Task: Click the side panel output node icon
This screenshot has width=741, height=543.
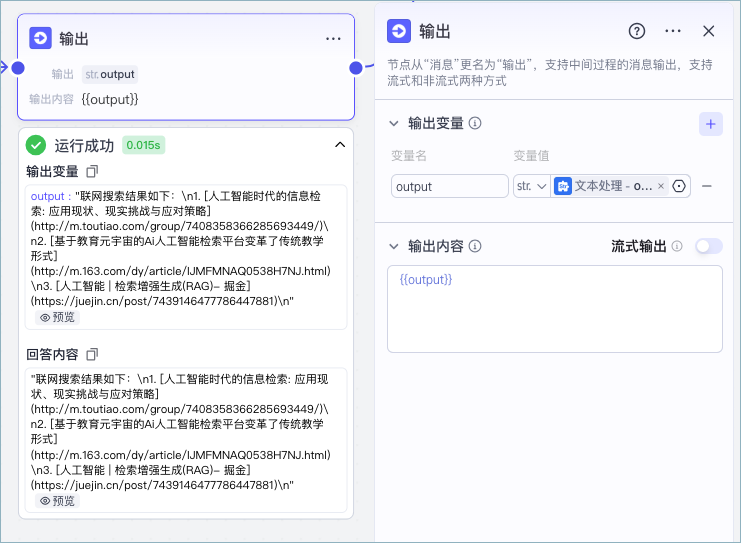Action: tap(399, 31)
